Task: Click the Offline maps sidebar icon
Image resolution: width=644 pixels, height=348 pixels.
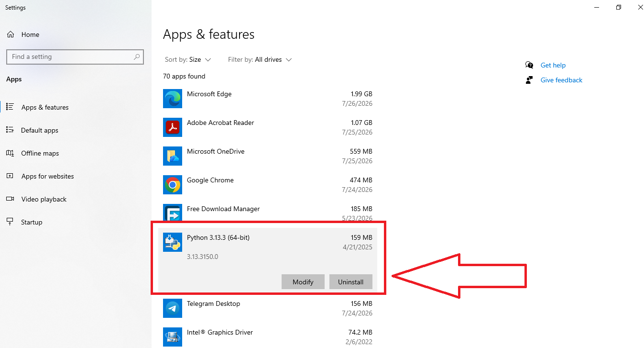Action: click(x=10, y=153)
